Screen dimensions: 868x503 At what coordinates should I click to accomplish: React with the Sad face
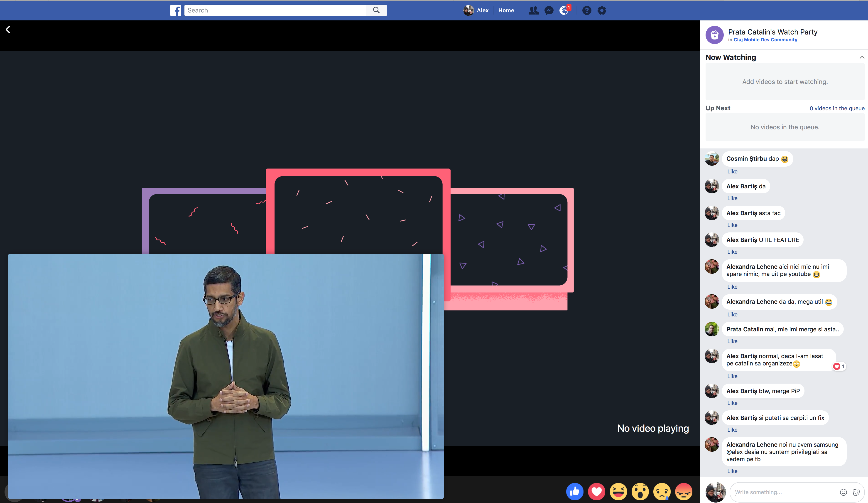[x=662, y=492]
